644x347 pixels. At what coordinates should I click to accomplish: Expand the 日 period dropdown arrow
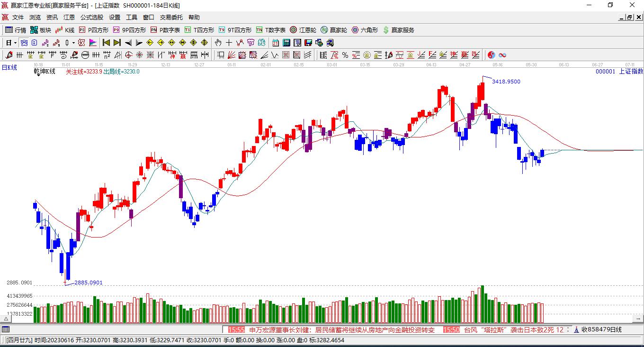[x=15, y=43]
